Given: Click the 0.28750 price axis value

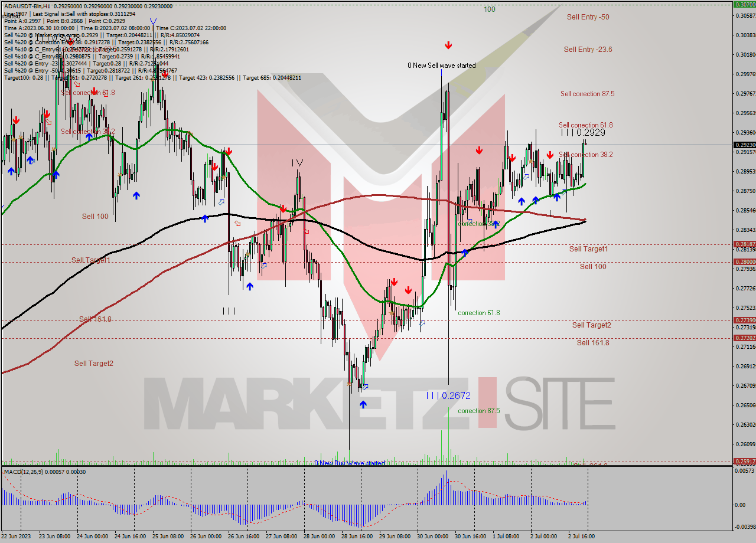Looking at the screenshot, I should [745, 191].
